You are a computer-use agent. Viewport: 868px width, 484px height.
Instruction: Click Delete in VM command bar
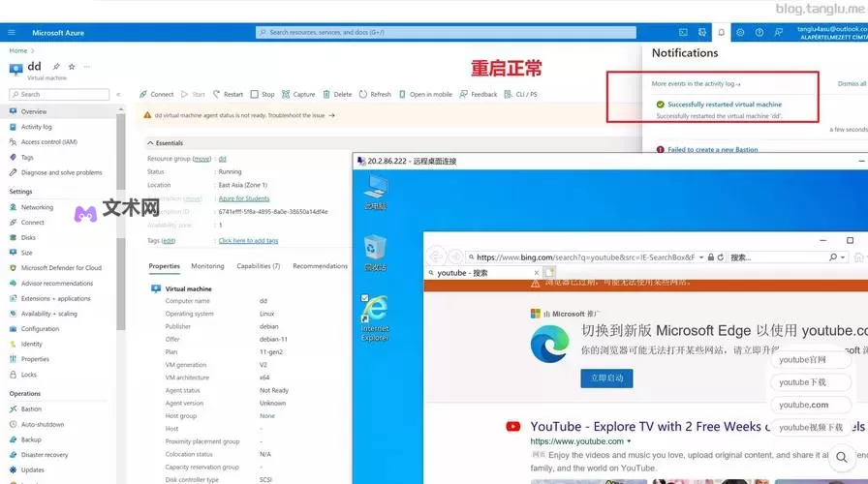[338, 95]
